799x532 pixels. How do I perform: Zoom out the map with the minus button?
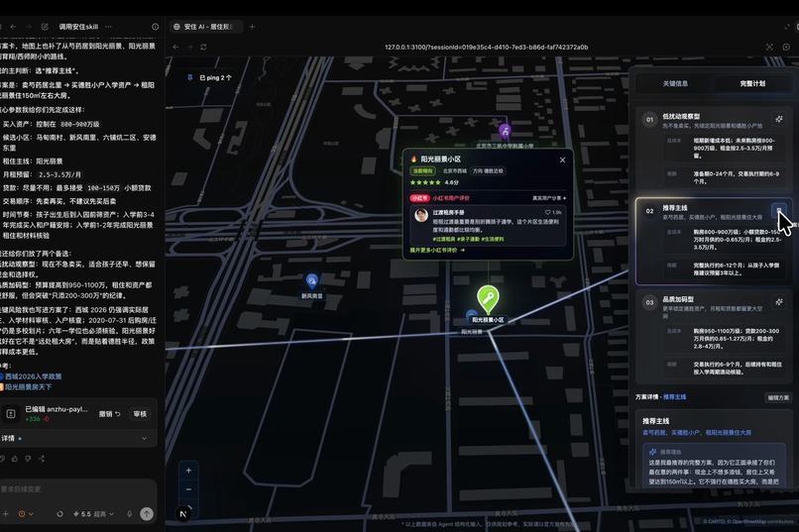188,489
